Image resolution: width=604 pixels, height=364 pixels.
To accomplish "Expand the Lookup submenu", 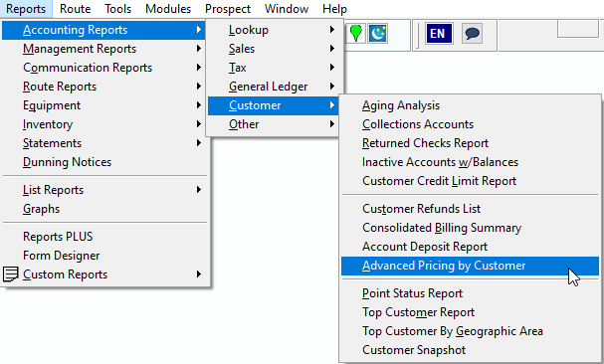I will pos(275,30).
